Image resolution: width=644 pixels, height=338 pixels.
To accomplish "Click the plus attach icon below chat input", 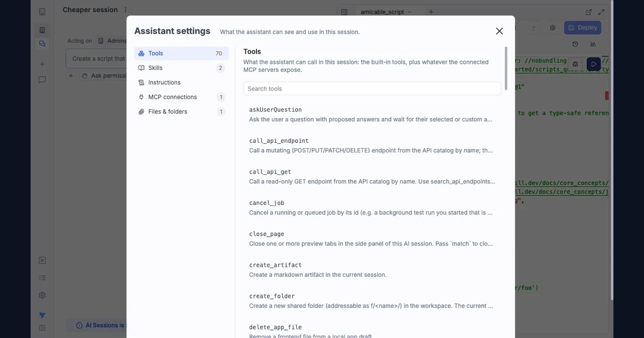I will point(71,76).
